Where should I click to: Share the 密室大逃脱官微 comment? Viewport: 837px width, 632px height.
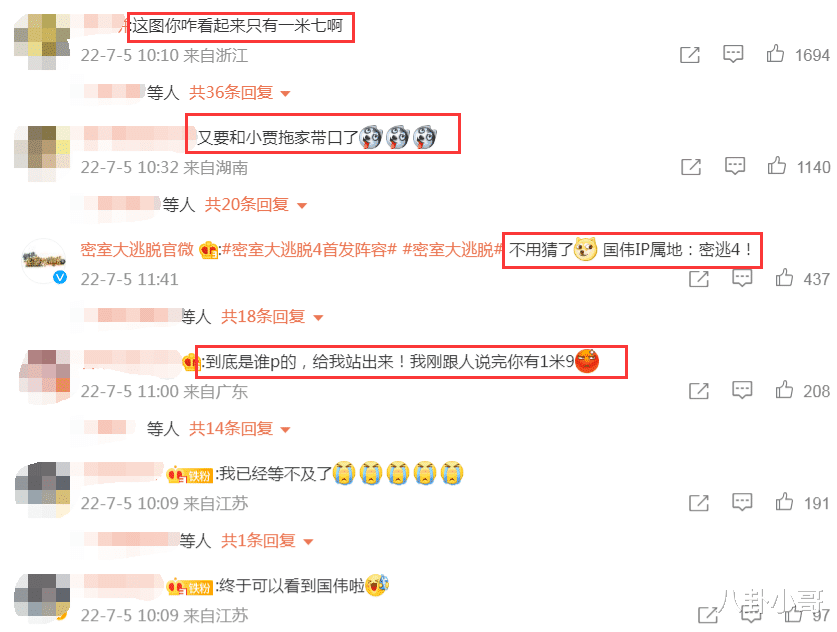pyautogui.click(x=699, y=279)
